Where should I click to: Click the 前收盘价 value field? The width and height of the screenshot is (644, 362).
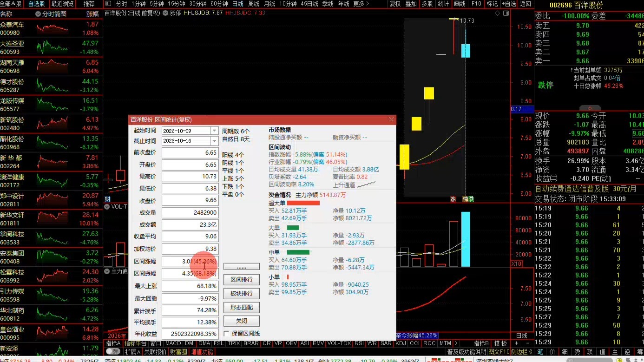tap(190, 153)
